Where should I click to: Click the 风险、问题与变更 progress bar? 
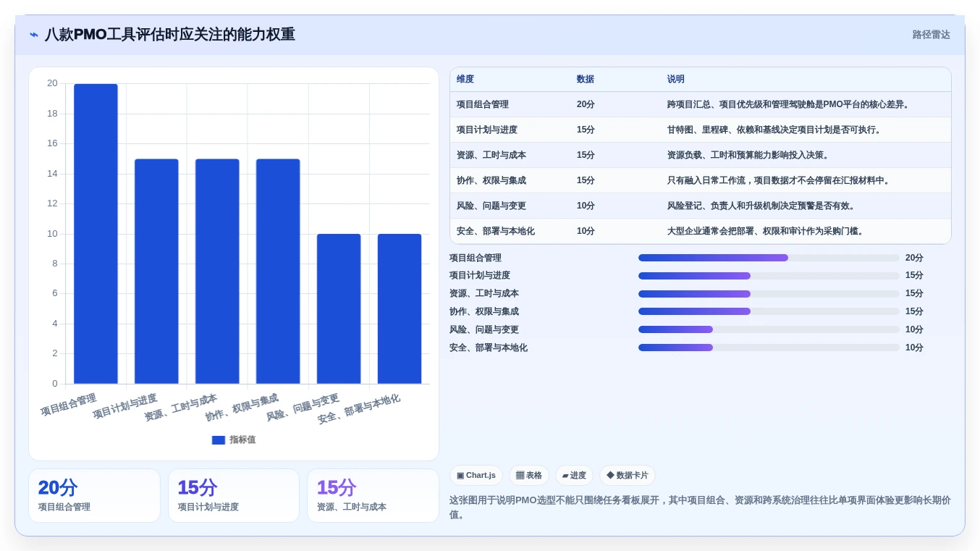click(769, 329)
